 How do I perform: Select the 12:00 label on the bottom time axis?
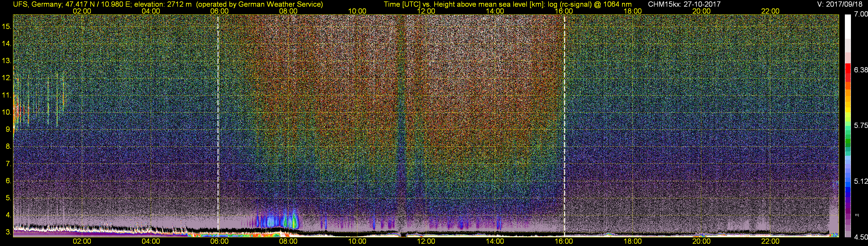click(426, 242)
